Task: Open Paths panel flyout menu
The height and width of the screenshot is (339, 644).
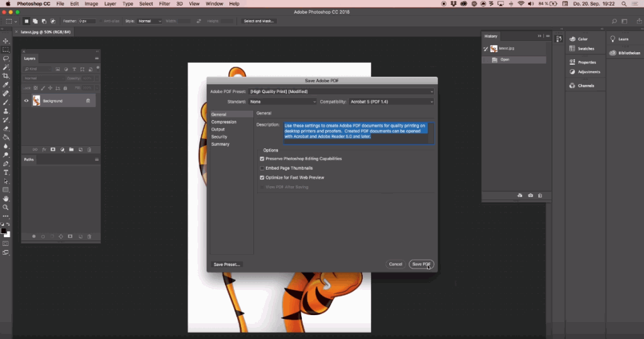Action: [x=96, y=159]
